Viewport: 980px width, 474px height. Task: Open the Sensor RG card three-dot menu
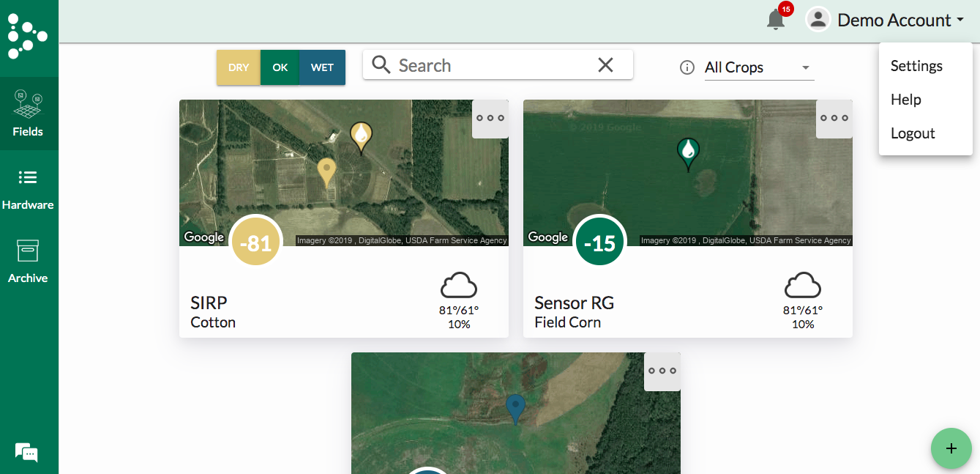coord(834,118)
